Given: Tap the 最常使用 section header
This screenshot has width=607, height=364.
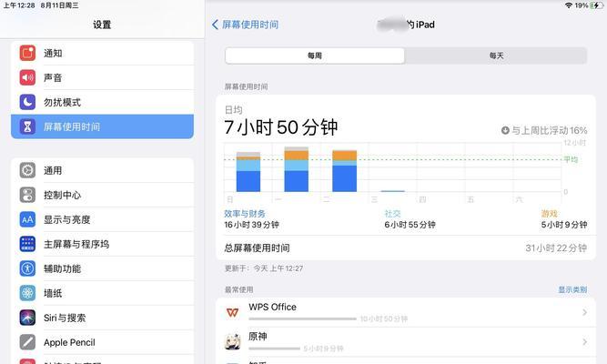Looking at the screenshot, I should [238, 289].
